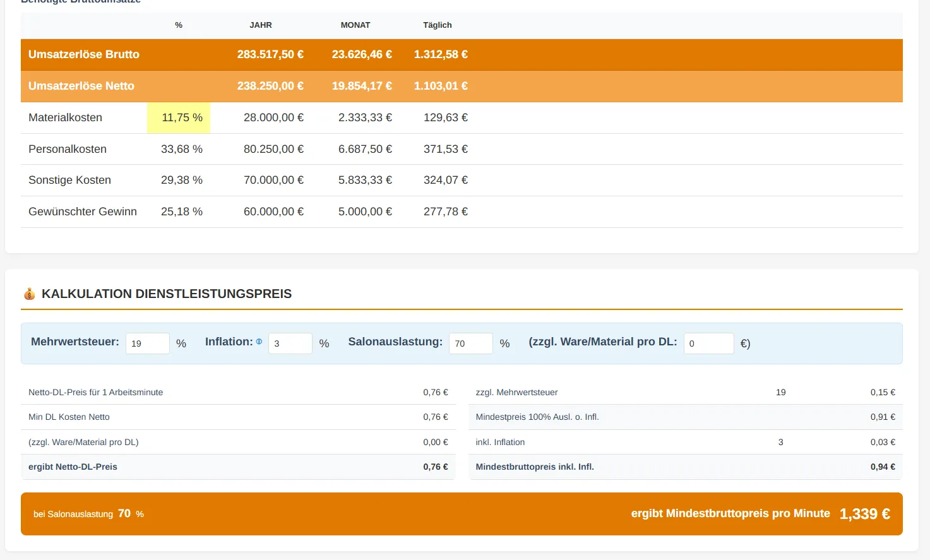Screen dimensions: 930x560
Task: Focus the Mehrwertsteuer percentage input field
Action: [x=147, y=343]
